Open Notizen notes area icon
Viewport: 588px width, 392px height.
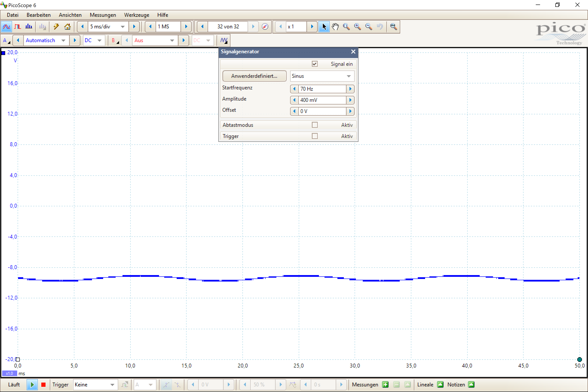[x=471, y=384]
